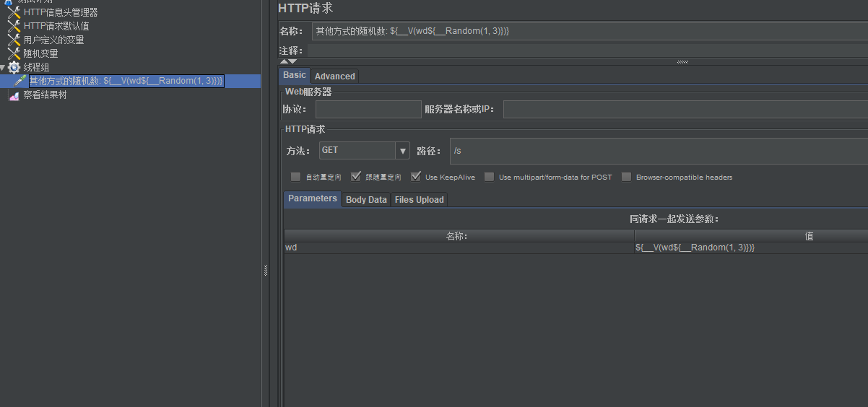The width and height of the screenshot is (868, 407).
Task: Click the 察看结果树 listener icon
Action: 14,95
